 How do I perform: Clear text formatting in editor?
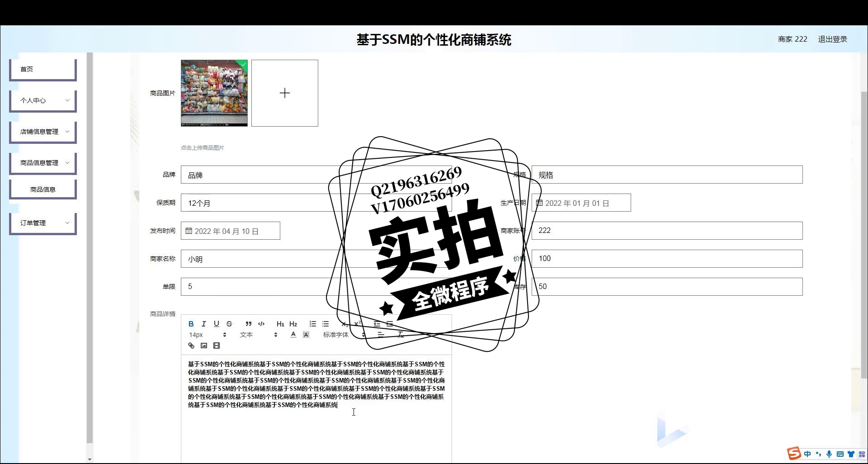click(x=400, y=335)
